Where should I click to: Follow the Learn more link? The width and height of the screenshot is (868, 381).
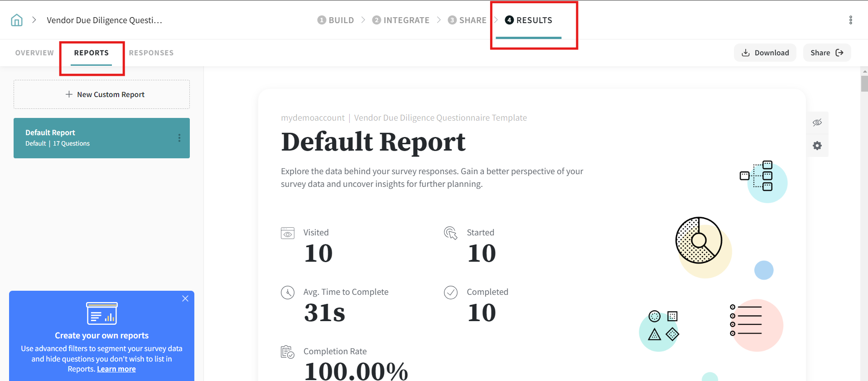(x=116, y=369)
